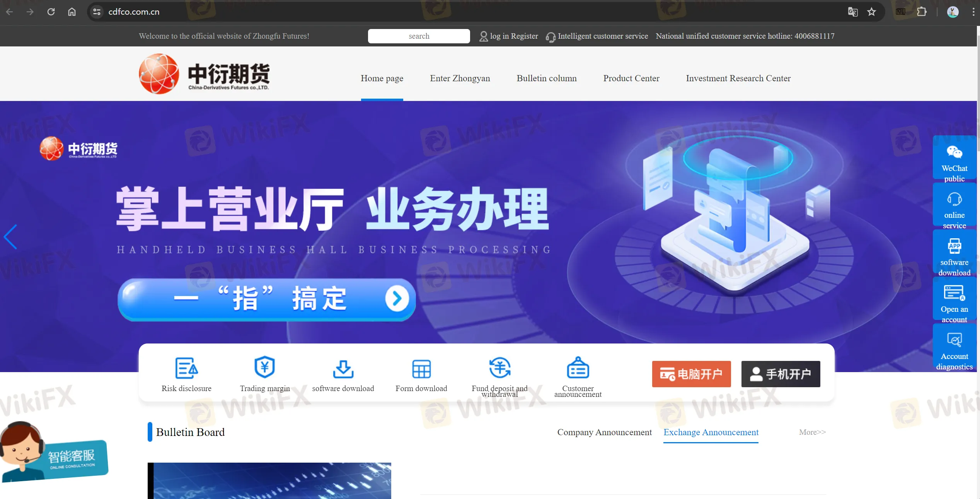This screenshot has width=980, height=499.
Task: Open the Chrome three-dot menu
Action: 973,12
